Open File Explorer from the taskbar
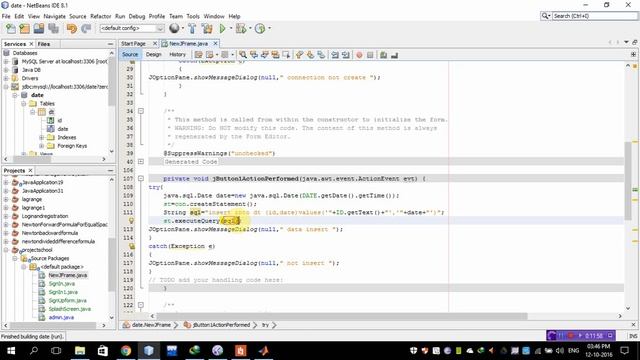This screenshot has height=360, width=640. point(80,350)
